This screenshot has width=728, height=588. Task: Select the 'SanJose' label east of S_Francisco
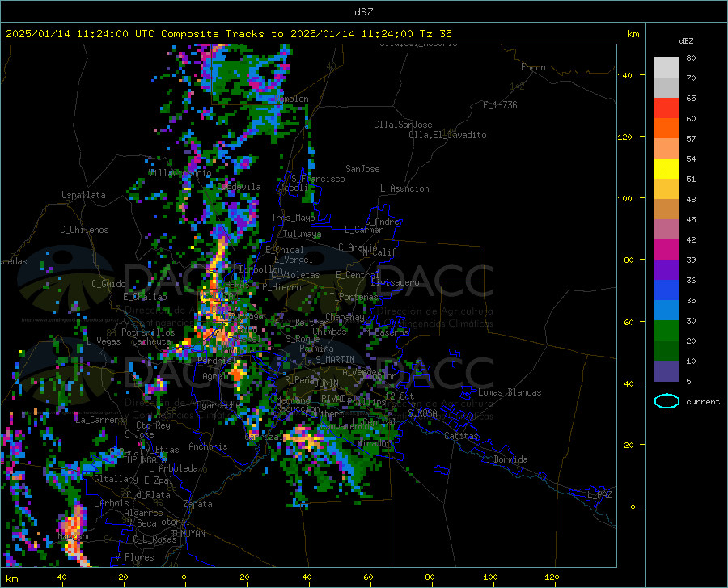click(x=362, y=169)
